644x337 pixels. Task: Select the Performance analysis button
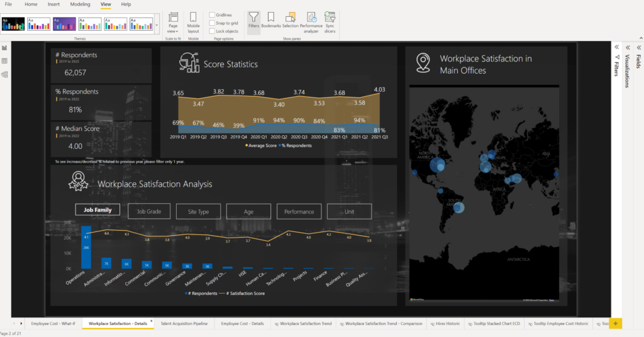299,211
